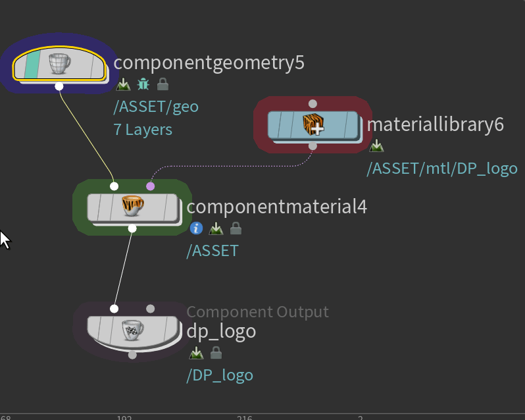Image resolution: width=525 pixels, height=420 pixels.
Task: Click the green layer badge under materiallibrary6
Action: (376, 146)
